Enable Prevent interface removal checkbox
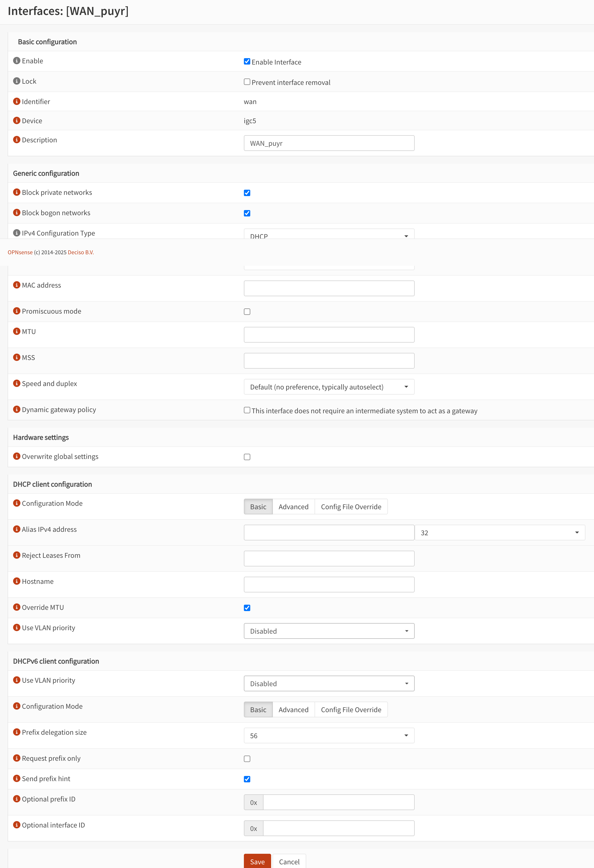This screenshot has width=594, height=868. tap(247, 82)
